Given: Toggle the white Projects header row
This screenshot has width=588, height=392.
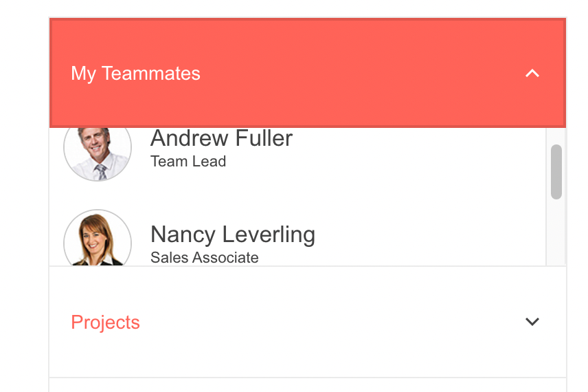Looking at the screenshot, I should point(309,322).
